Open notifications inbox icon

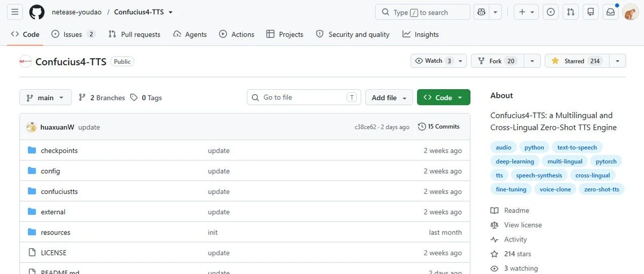611,12
